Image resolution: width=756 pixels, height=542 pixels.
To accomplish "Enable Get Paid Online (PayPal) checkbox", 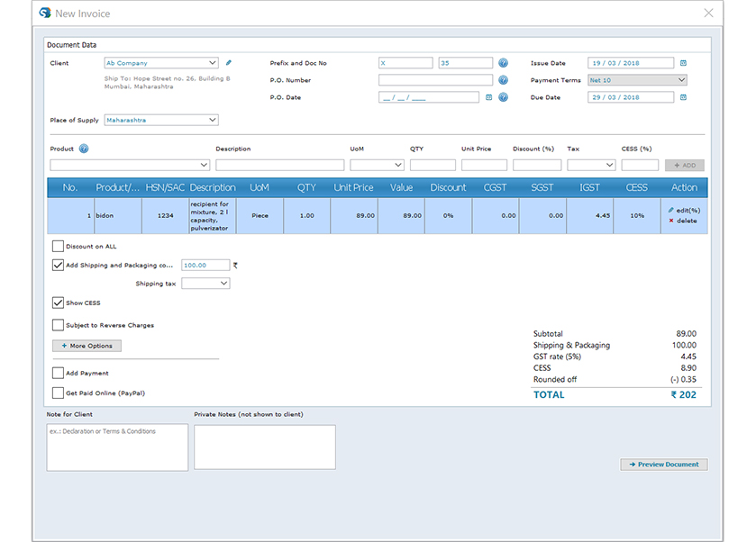I will 59,393.
